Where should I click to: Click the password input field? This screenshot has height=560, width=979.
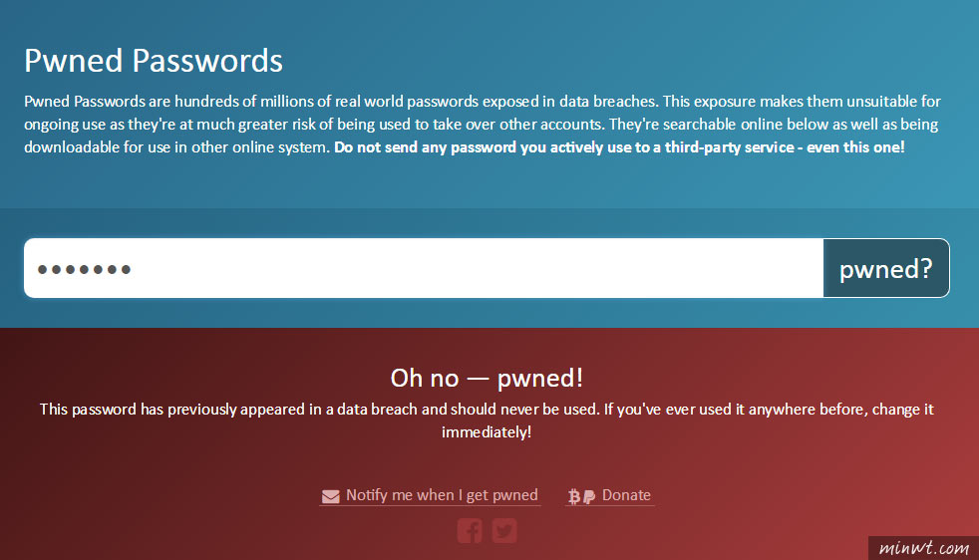(x=424, y=268)
